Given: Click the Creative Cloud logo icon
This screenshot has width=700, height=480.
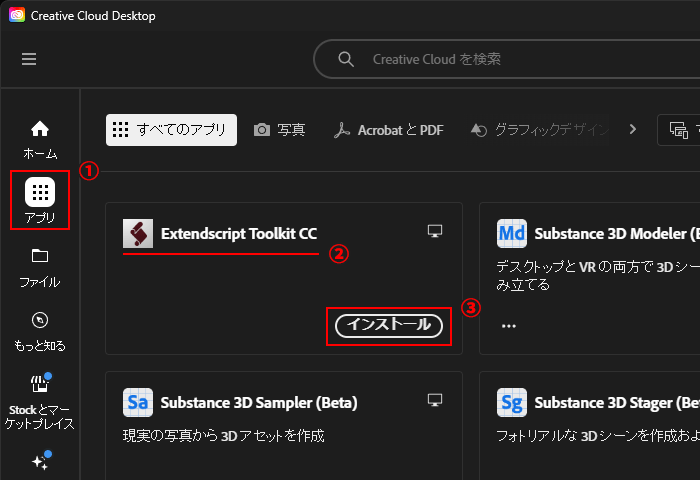Looking at the screenshot, I should [17, 15].
